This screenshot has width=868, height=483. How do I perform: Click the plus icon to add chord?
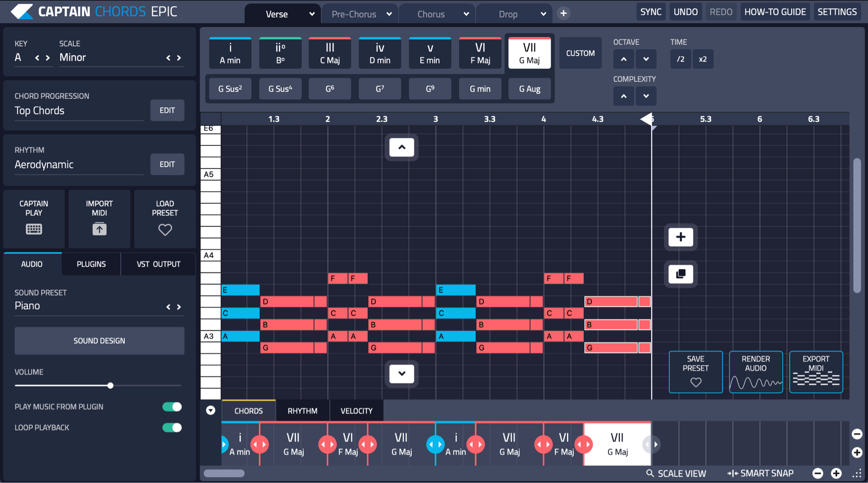click(680, 237)
